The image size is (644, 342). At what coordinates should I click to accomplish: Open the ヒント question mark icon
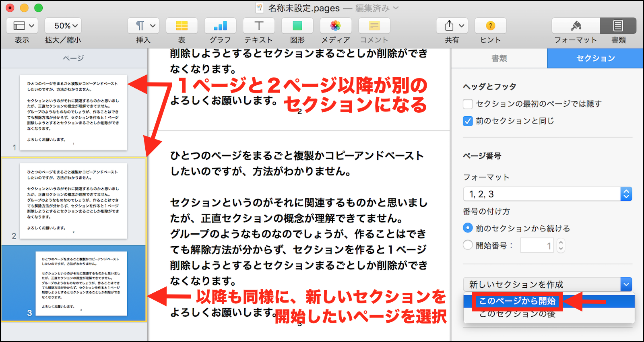tap(490, 26)
